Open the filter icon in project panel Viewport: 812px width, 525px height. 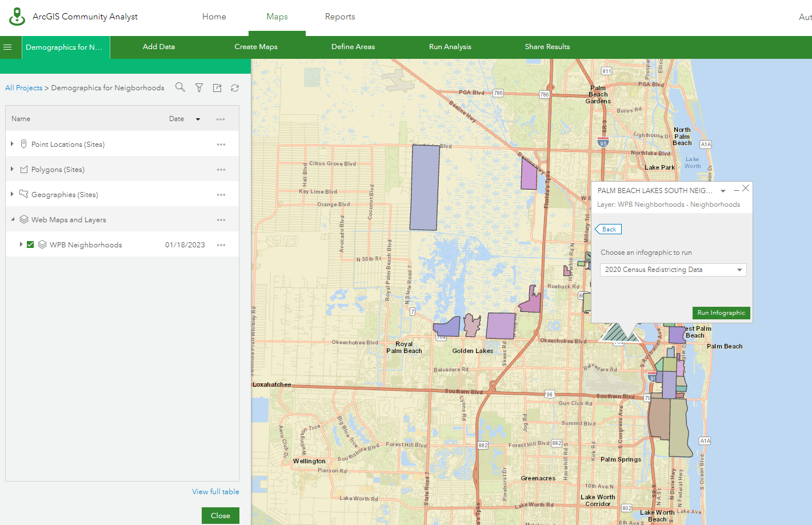(x=199, y=88)
